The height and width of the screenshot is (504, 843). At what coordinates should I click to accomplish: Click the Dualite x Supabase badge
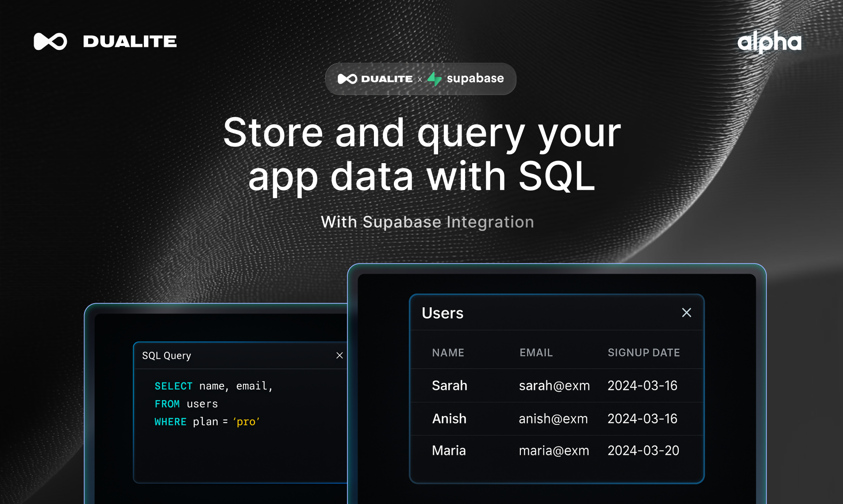(x=421, y=79)
